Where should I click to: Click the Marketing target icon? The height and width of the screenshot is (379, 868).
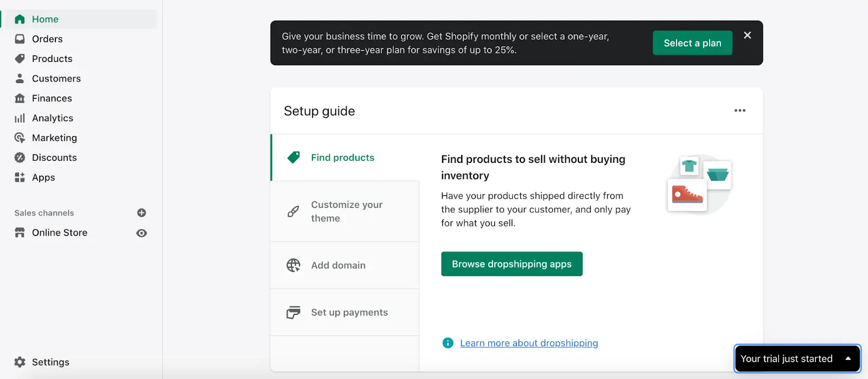(x=20, y=138)
